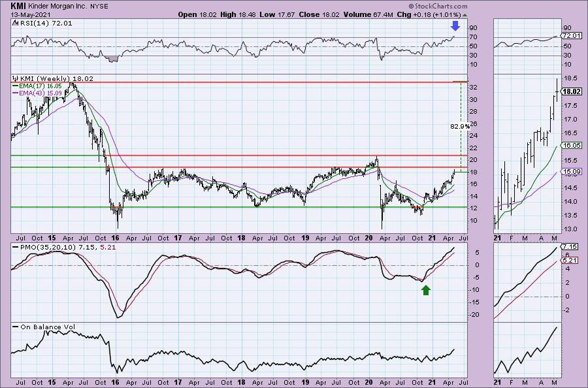Click the 24 label on price axis
Viewport: 588px width, 388px height.
[x=474, y=136]
